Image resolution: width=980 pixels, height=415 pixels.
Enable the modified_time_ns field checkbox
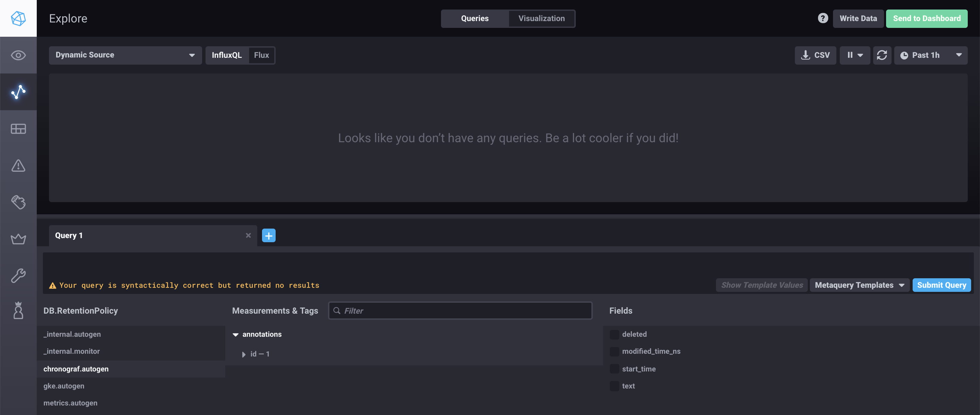pyautogui.click(x=614, y=351)
